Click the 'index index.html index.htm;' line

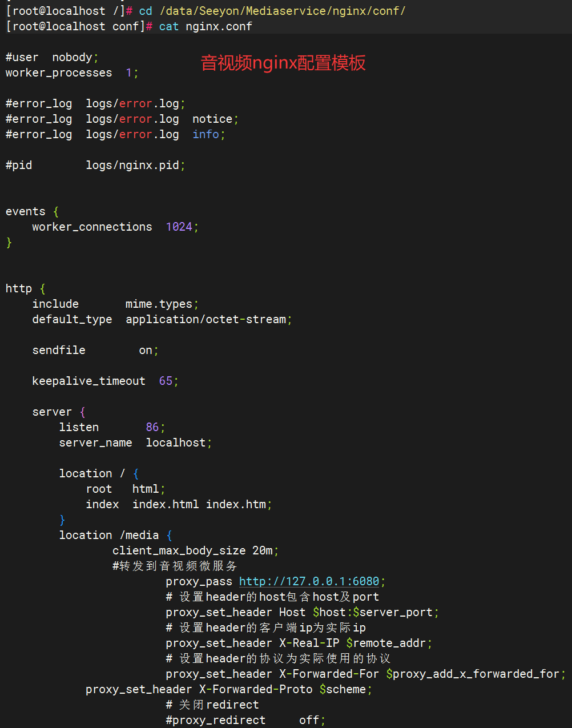(179, 504)
